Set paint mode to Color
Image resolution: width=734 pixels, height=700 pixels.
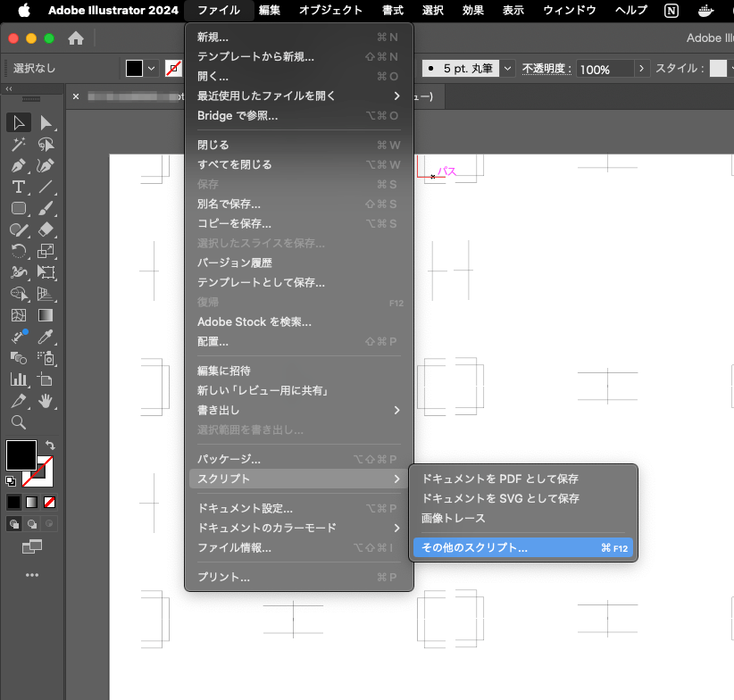(14, 502)
